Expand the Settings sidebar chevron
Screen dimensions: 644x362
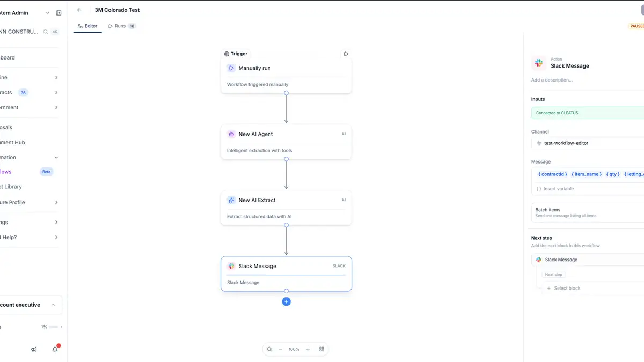click(56, 223)
